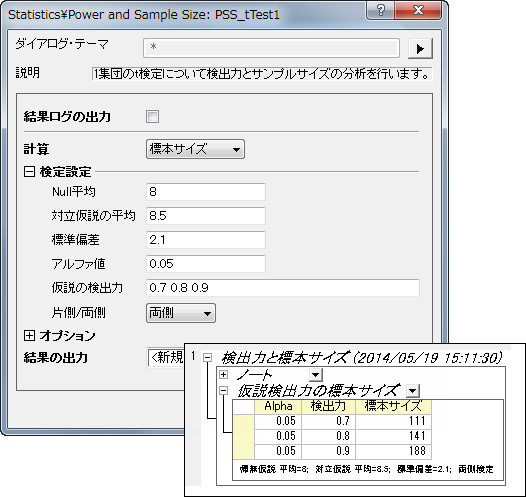The image size is (526, 497).
Task: Collapse the 仮説検出力の標本サイズ table node
Action: coord(223,390)
